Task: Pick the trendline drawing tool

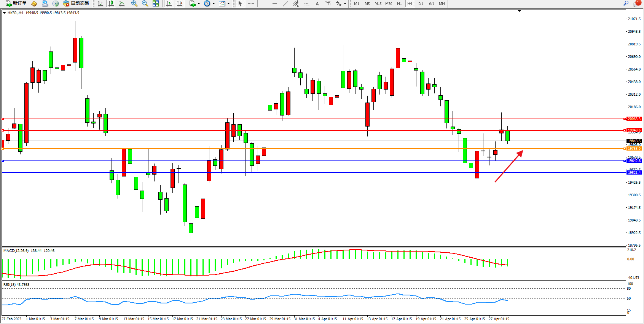Action: tap(285, 3)
